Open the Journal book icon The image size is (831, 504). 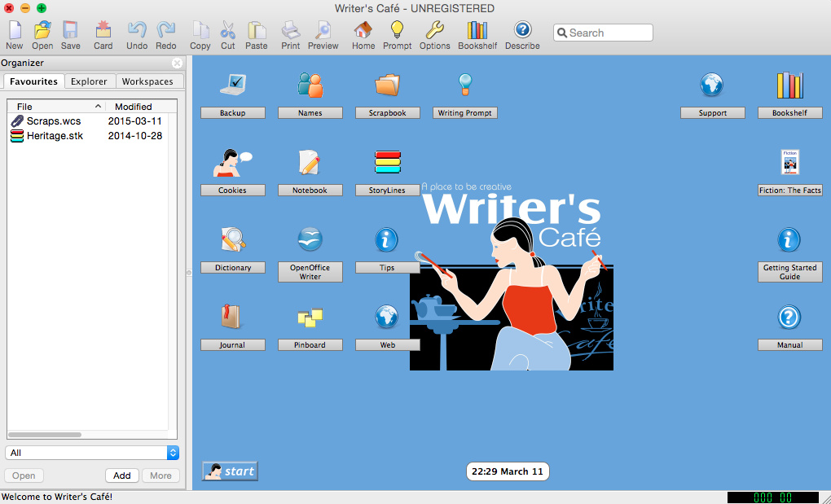[x=232, y=317]
